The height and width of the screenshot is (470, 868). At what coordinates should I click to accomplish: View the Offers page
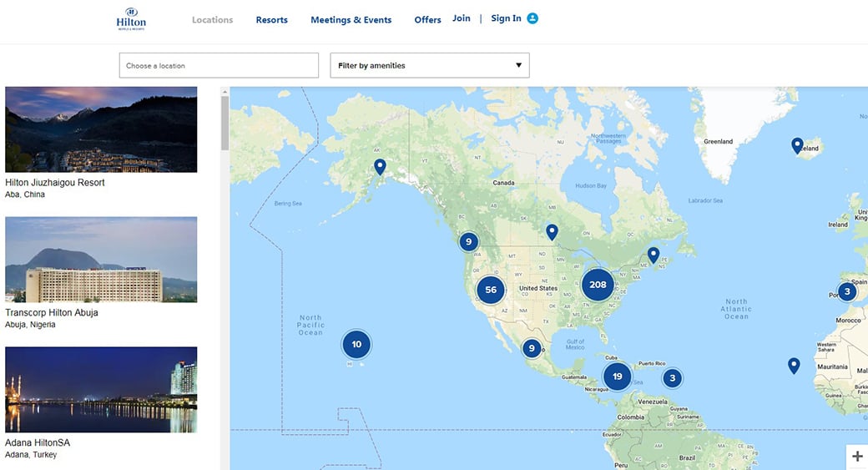[427, 20]
